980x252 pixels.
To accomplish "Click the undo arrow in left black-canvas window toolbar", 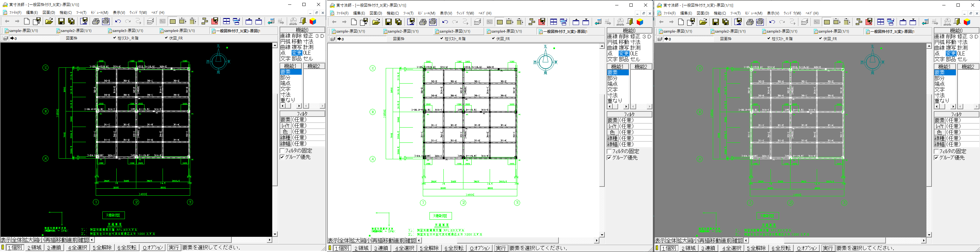I will point(118,21).
